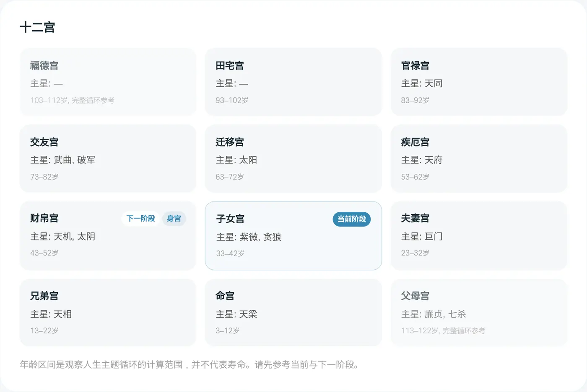Click the age range 23–32岁

415,253
